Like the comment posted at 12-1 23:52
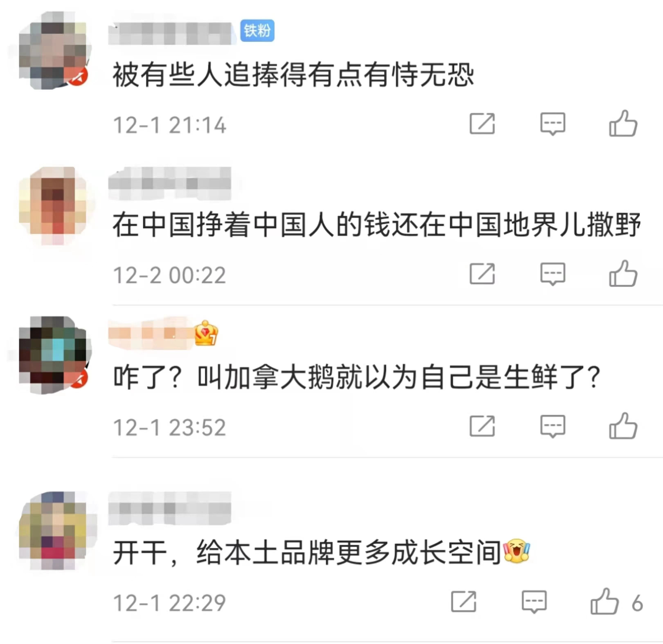Image resolution: width=663 pixels, height=644 pixels. (623, 426)
